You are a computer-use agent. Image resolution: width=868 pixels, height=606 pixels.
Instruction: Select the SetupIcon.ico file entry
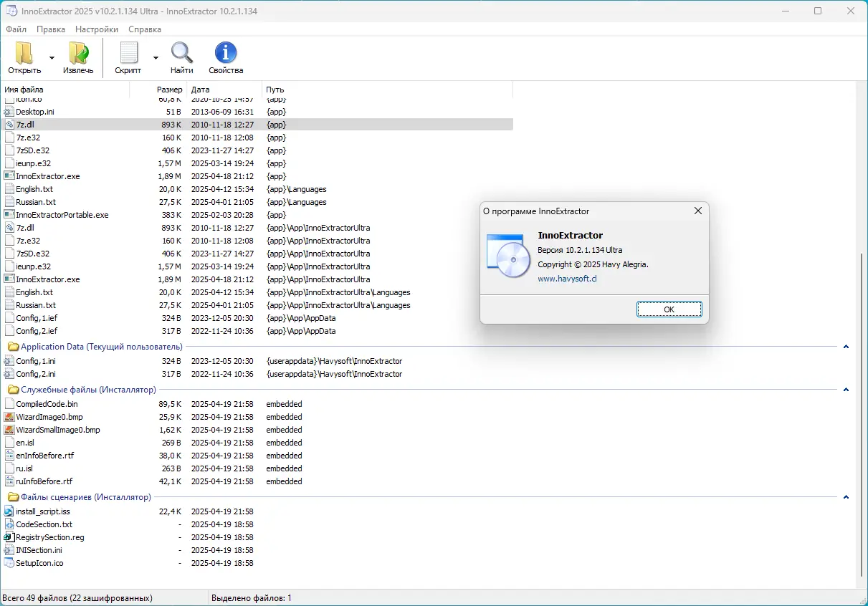coord(42,563)
